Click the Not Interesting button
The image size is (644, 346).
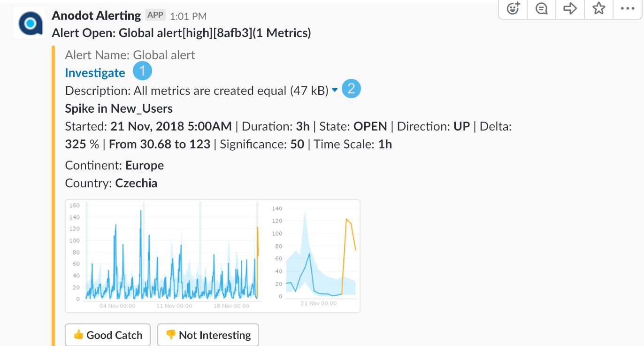208,335
